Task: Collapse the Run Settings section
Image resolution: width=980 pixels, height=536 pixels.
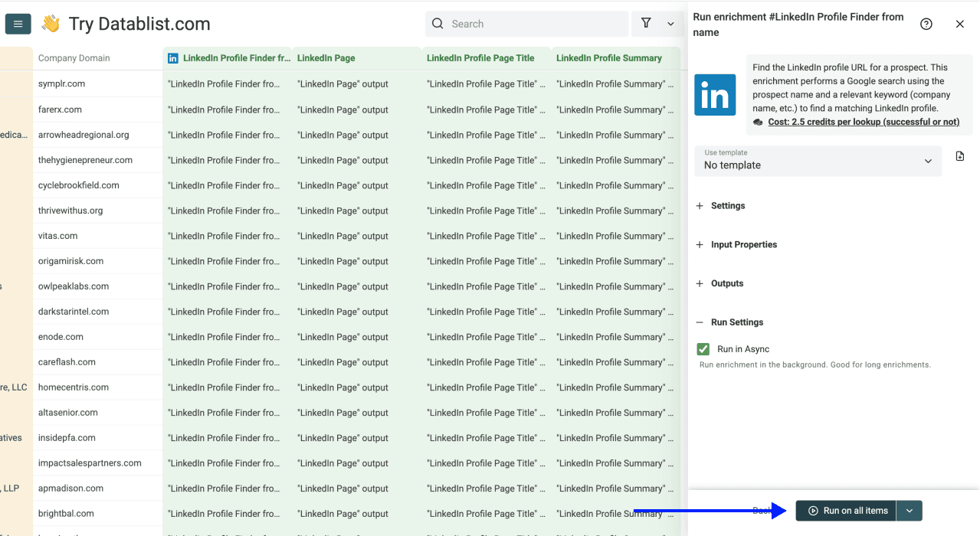Action: pos(732,322)
